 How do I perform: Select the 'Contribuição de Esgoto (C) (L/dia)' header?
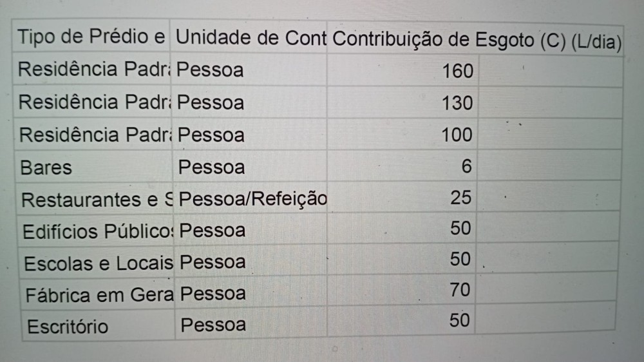pyautogui.click(x=477, y=40)
